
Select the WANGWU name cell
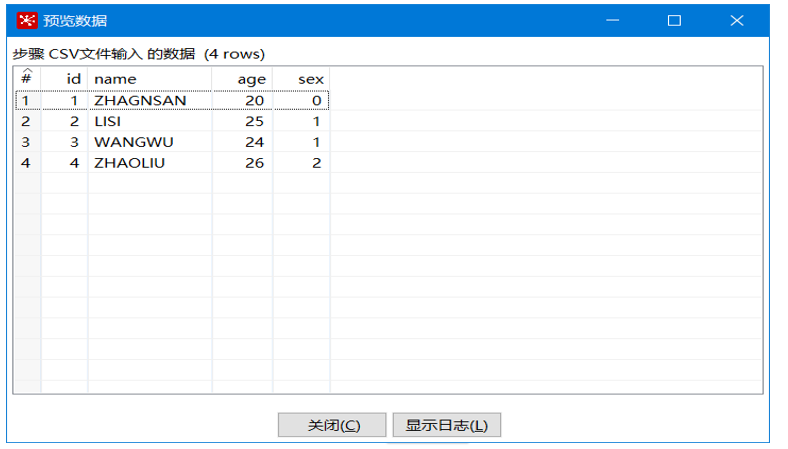(x=150, y=142)
